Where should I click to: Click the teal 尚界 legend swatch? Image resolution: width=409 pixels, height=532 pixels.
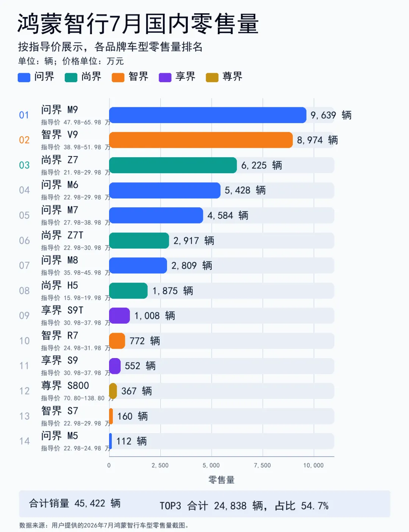click(x=71, y=77)
